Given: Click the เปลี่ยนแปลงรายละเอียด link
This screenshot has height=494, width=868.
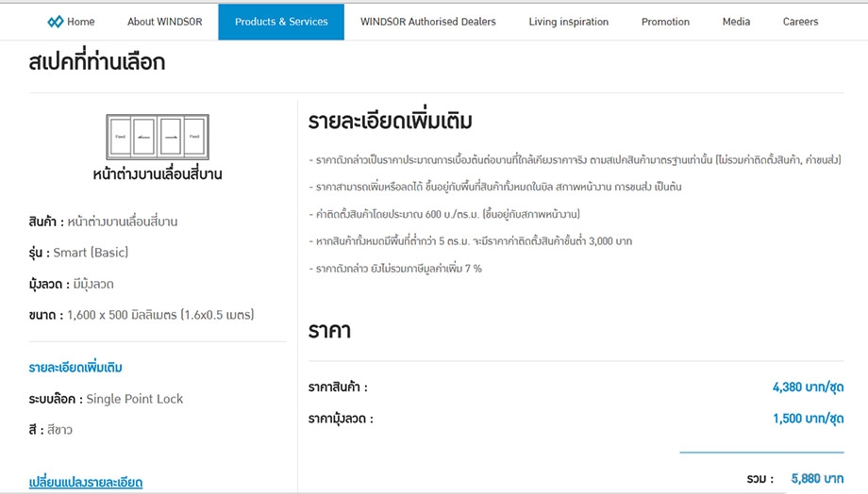Looking at the screenshot, I should coord(86,482).
